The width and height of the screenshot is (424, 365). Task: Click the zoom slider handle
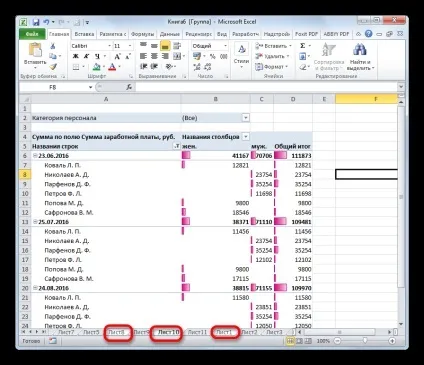pyautogui.click(x=365, y=341)
